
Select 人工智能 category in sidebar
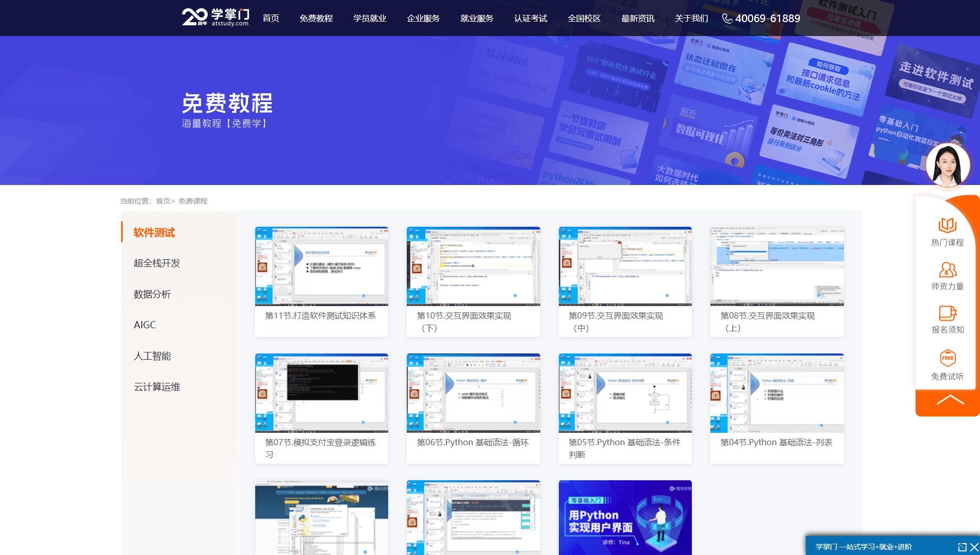(152, 356)
